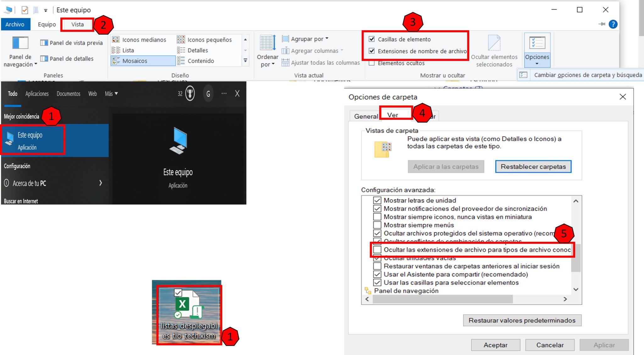This screenshot has height=355, width=644.
Task: Open the Más filter dropdown
Action: pos(111,94)
